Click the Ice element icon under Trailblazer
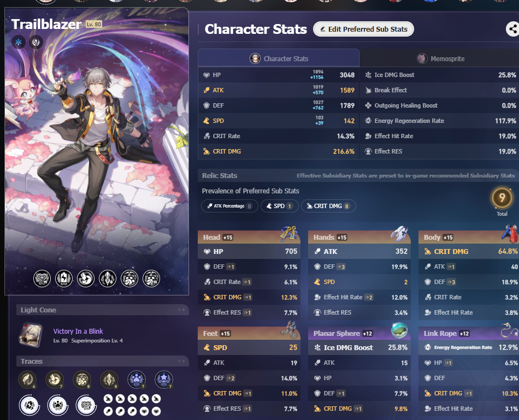Screen dimensions: 519x420 click(x=19, y=42)
